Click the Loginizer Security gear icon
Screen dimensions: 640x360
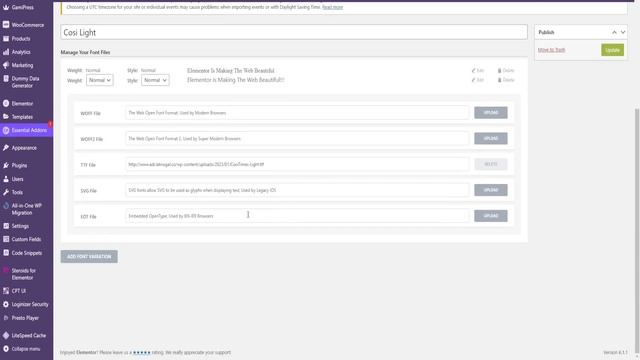(6, 304)
